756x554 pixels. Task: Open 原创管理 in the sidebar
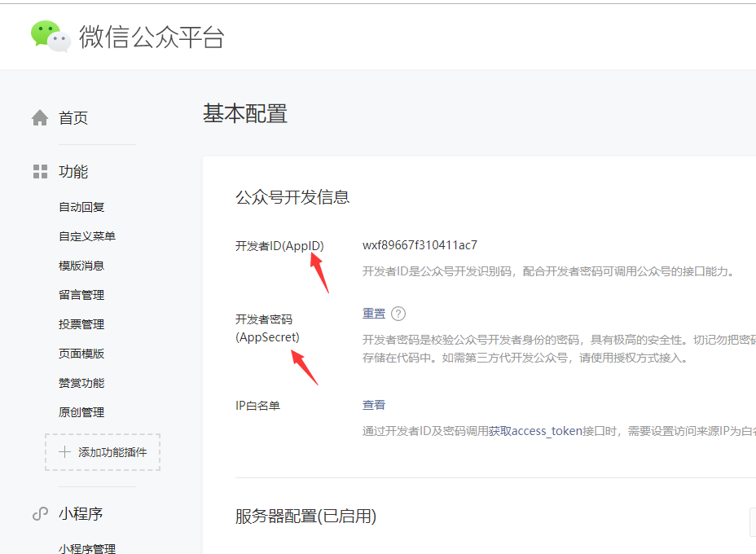click(81, 412)
